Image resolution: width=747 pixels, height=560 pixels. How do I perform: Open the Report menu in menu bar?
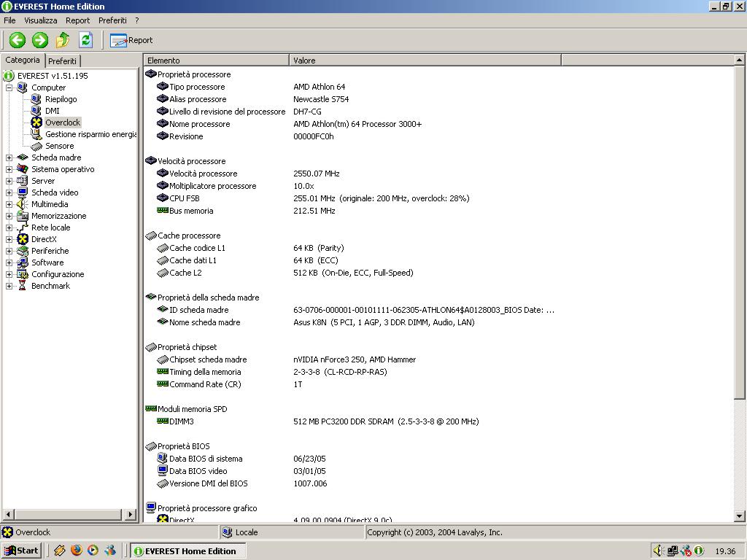point(77,20)
